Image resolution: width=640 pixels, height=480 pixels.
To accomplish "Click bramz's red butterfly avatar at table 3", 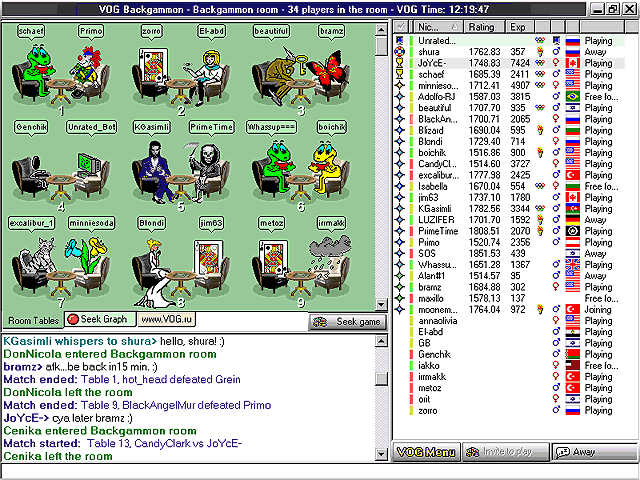I will coord(329,69).
